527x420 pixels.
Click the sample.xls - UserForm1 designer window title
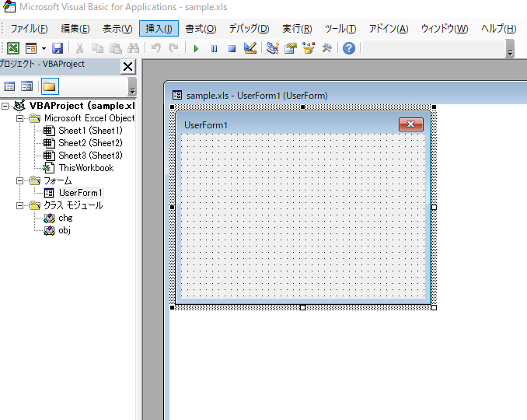coord(257,96)
